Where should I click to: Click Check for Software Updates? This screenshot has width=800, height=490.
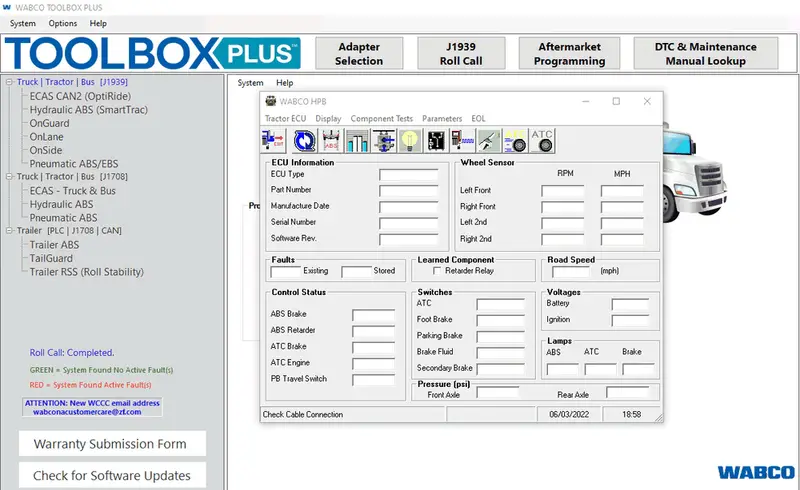click(x=112, y=475)
